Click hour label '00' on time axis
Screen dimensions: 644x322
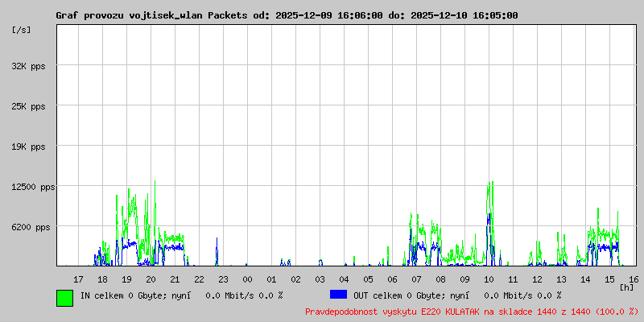[247, 279]
